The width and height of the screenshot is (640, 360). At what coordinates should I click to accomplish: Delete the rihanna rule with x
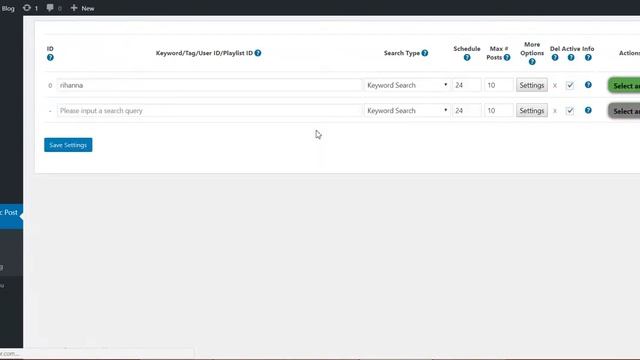[x=555, y=86]
